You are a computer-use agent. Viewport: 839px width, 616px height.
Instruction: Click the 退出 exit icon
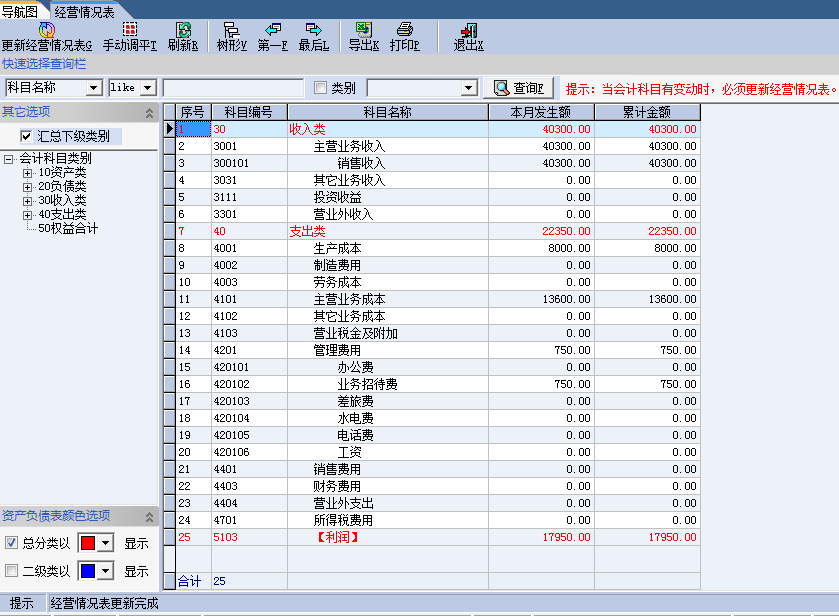click(x=468, y=30)
